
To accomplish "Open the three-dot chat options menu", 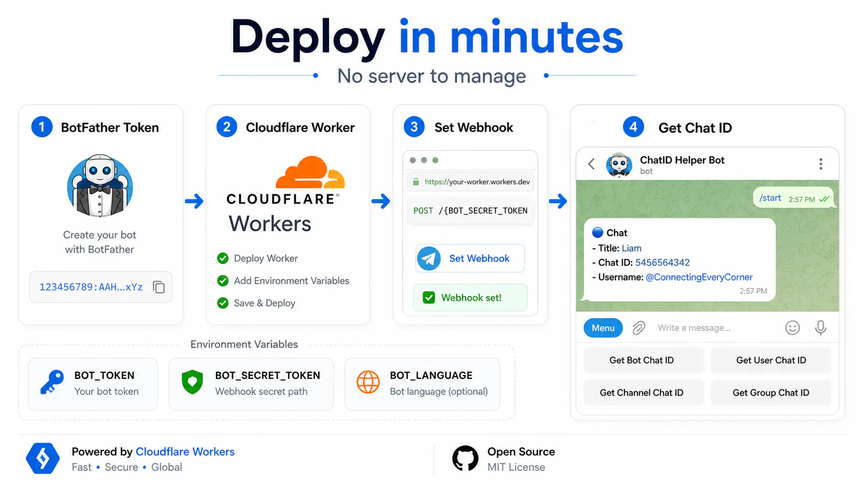I will pyautogui.click(x=821, y=164).
